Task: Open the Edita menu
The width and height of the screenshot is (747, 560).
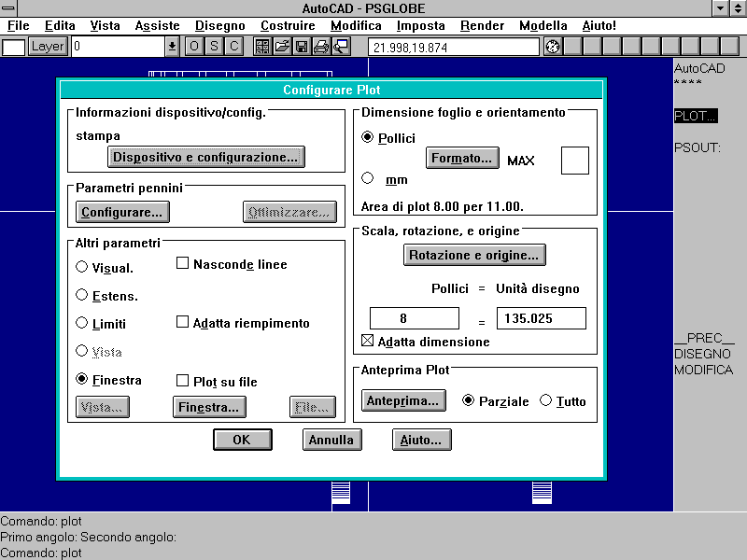Action: (60, 26)
